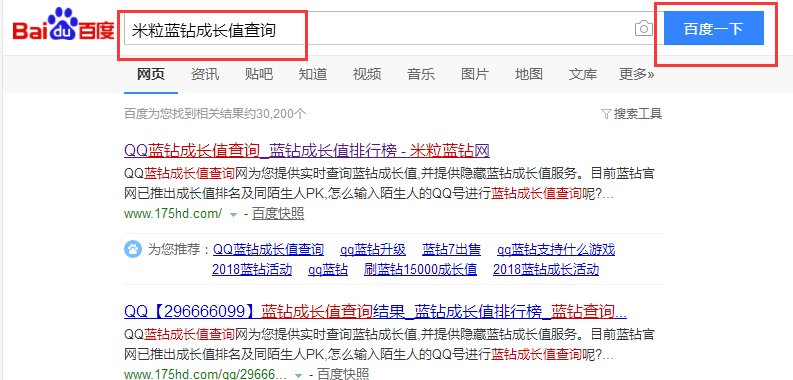Viewport: 793px width, 380px height.
Task: Switch to the 贴吧 tab
Action: pyautogui.click(x=259, y=74)
